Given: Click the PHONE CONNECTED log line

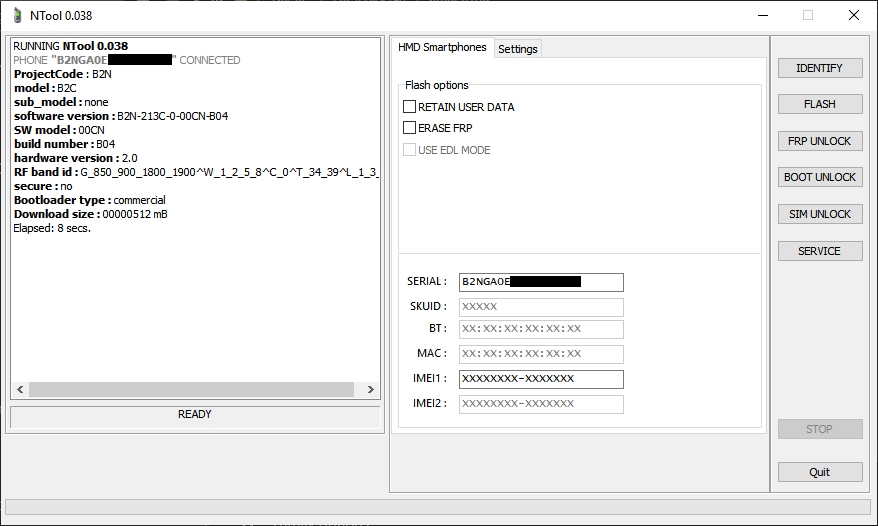Looking at the screenshot, I should [127, 60].
